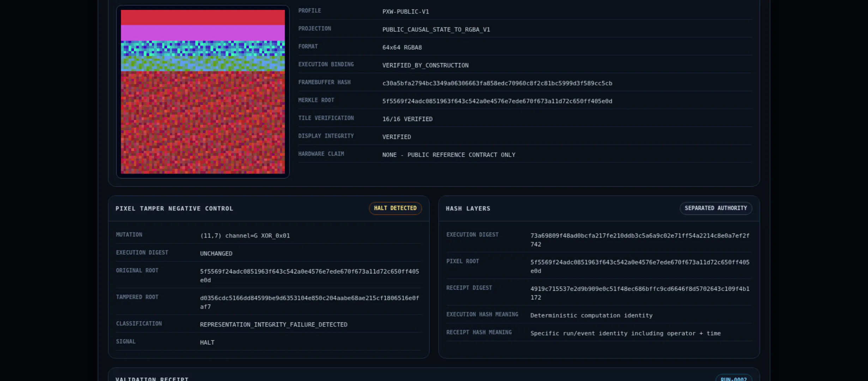Click the RECEIPT HASH MEANING label

coord(479,332)
